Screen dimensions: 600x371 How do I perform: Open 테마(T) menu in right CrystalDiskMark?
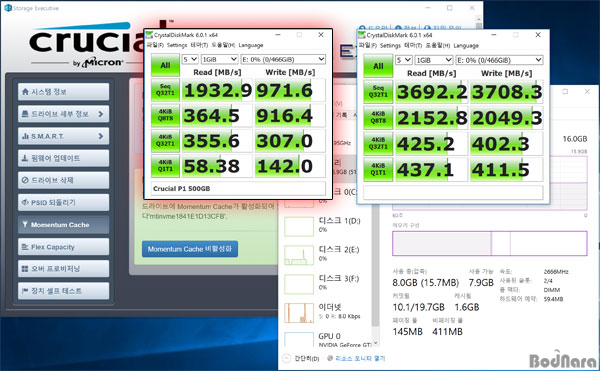pyautogui.click(x=413, y=46)
